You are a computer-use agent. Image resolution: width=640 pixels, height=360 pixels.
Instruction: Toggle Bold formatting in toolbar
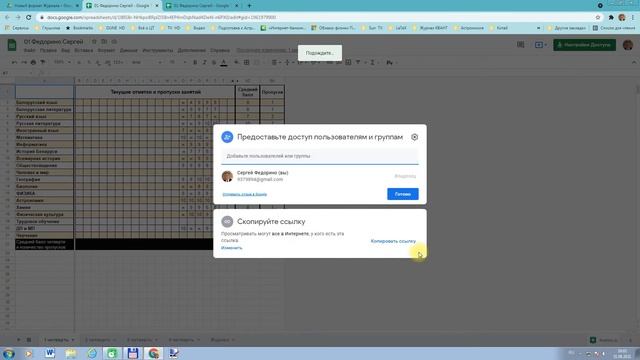(x=195, y=62)
